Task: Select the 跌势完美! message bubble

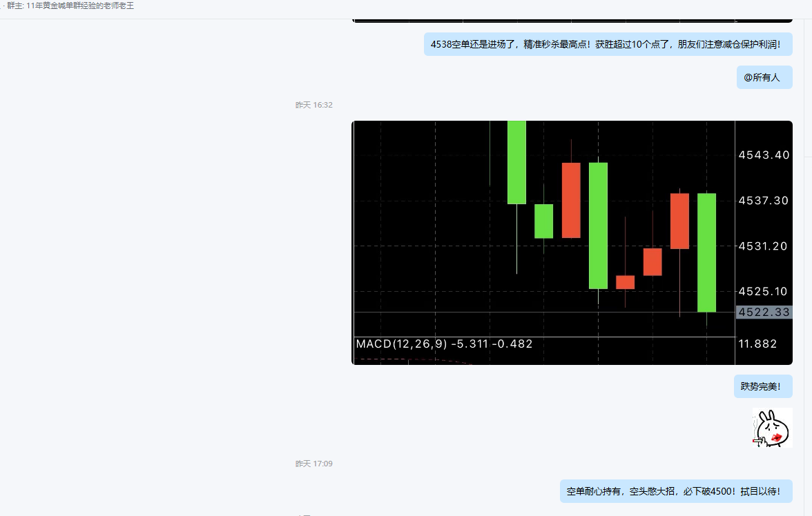Action: tap(763, 386)
